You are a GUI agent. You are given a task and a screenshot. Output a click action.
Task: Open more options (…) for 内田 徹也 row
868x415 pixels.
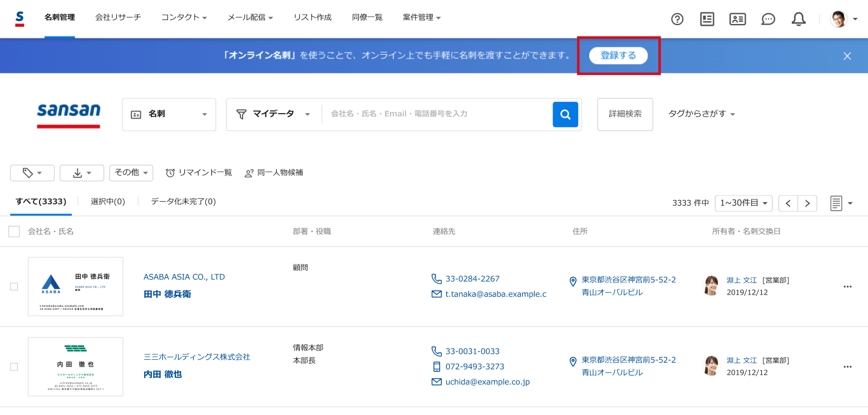coord(847,367)
